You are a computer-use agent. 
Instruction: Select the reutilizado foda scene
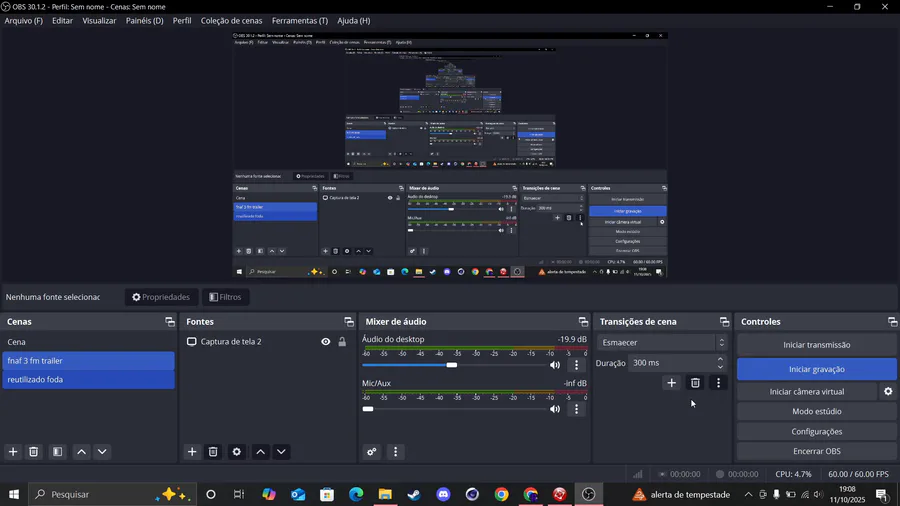coord(88,380)
